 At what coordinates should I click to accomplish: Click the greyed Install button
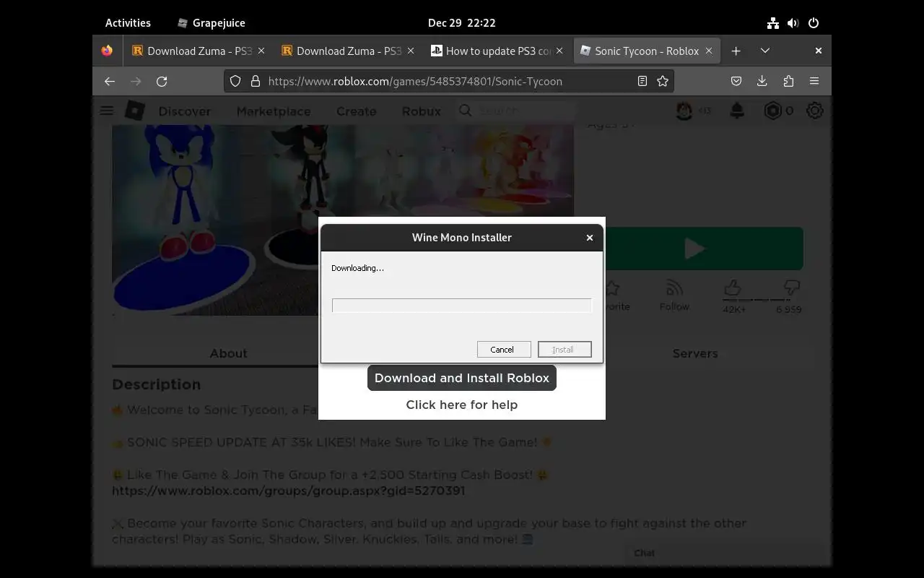[565, 350]
